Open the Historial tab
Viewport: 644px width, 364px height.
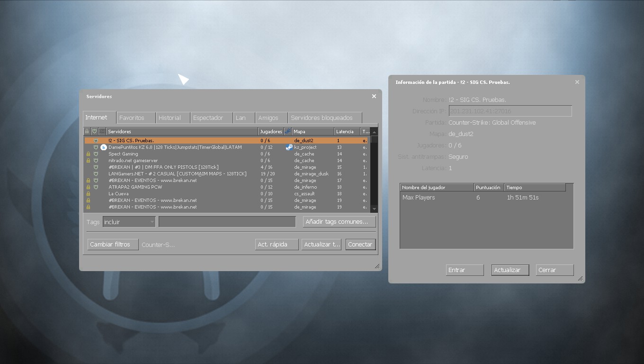[173, 118]
